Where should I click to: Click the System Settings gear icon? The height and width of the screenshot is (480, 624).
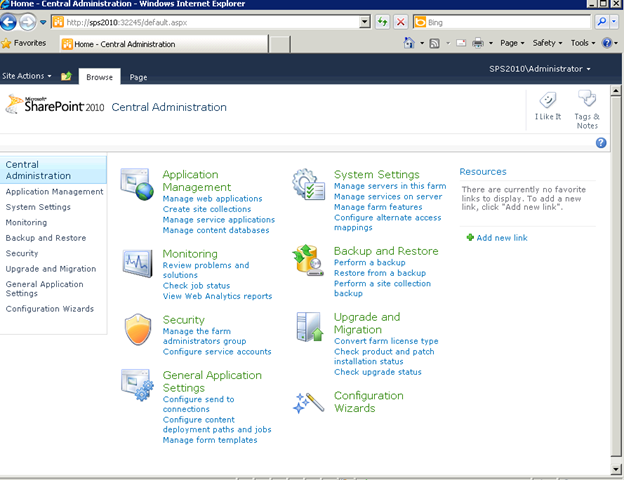point(308,184)
